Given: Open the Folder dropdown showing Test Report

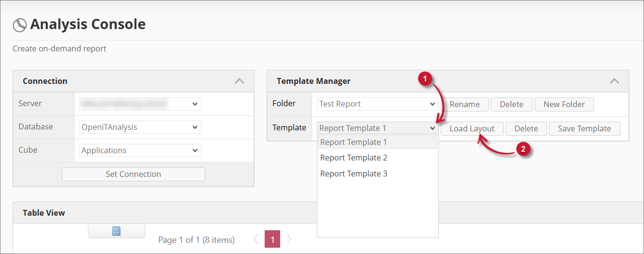Looking at the screenshot, I should [377, 104].
